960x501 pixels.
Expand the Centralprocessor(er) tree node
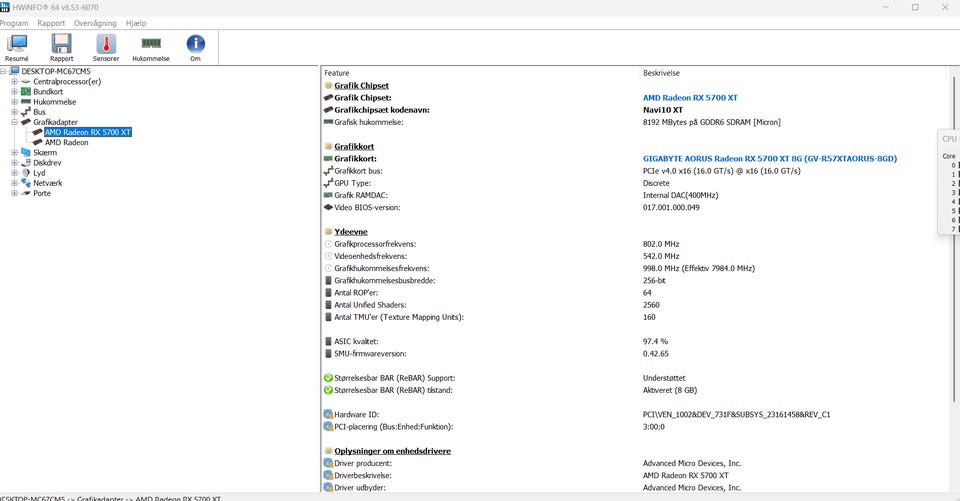coord(14,81)
